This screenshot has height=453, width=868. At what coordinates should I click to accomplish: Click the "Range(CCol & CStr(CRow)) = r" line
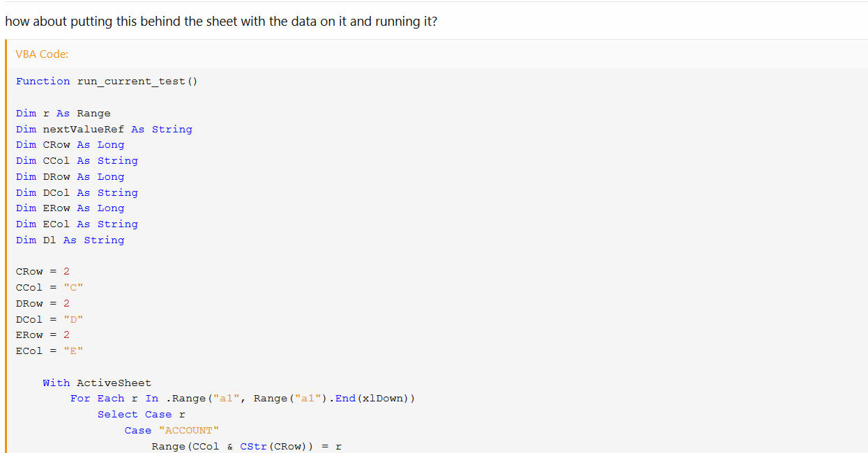coord(247,447)
